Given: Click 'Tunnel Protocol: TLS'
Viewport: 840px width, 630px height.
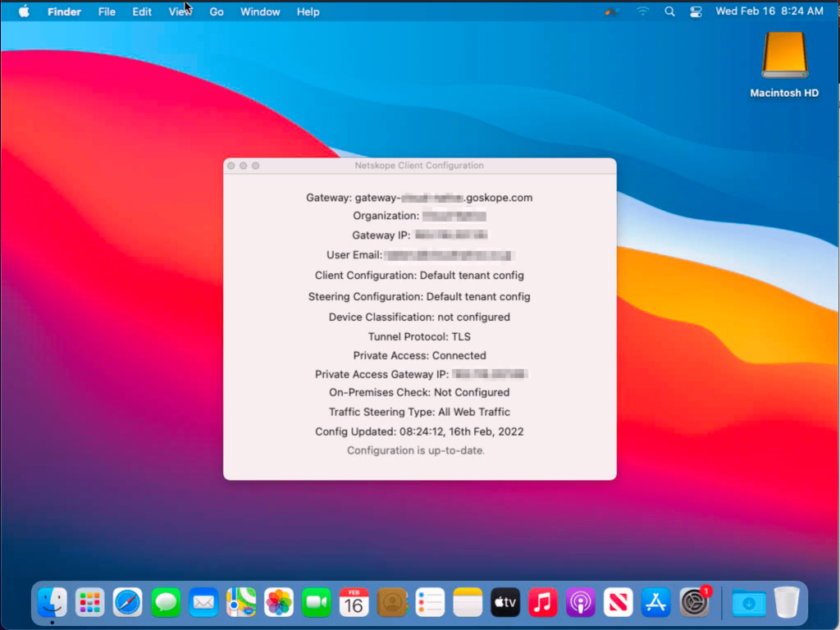Looking at the screenshot, I should [x=419, y=337].
